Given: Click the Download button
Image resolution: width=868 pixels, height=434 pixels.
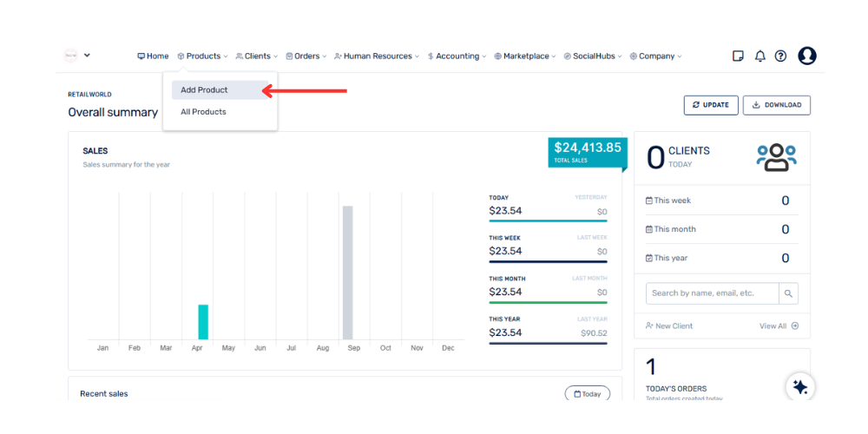Looking at the screenshot, I should [776, 105].
